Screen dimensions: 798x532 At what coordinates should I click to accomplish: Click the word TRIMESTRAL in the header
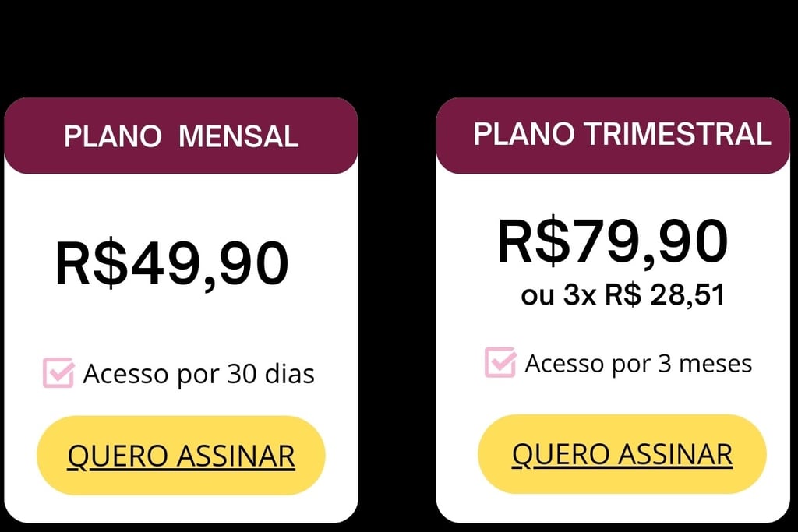pos(677,134)
